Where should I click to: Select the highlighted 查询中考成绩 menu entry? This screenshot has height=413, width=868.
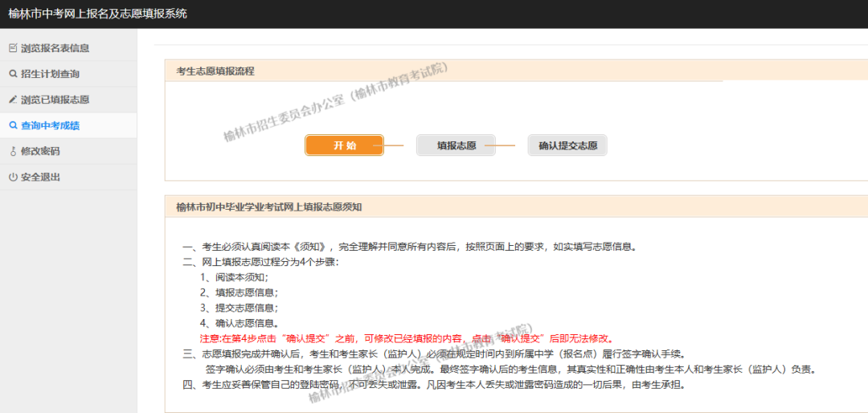[x=50, y=125]
